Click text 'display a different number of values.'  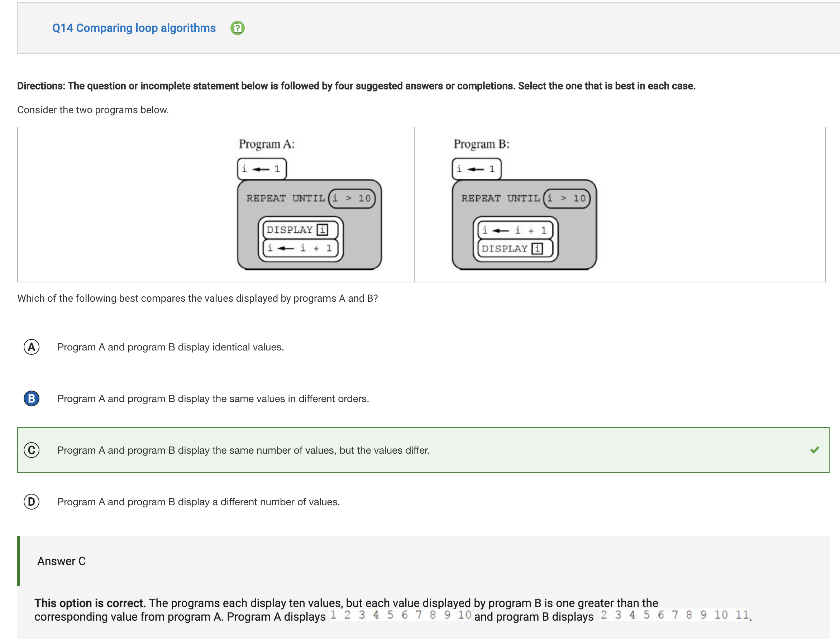click(x=259, y=502)
